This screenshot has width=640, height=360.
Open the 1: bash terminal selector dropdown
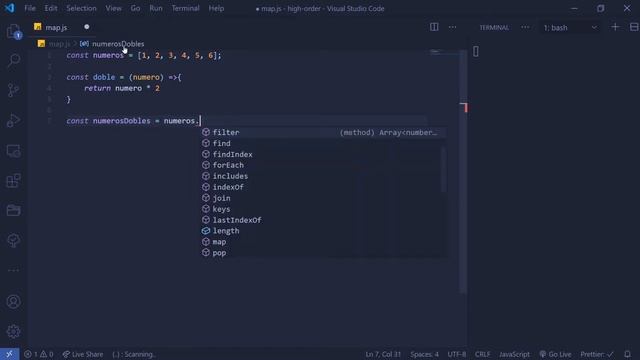570,28
